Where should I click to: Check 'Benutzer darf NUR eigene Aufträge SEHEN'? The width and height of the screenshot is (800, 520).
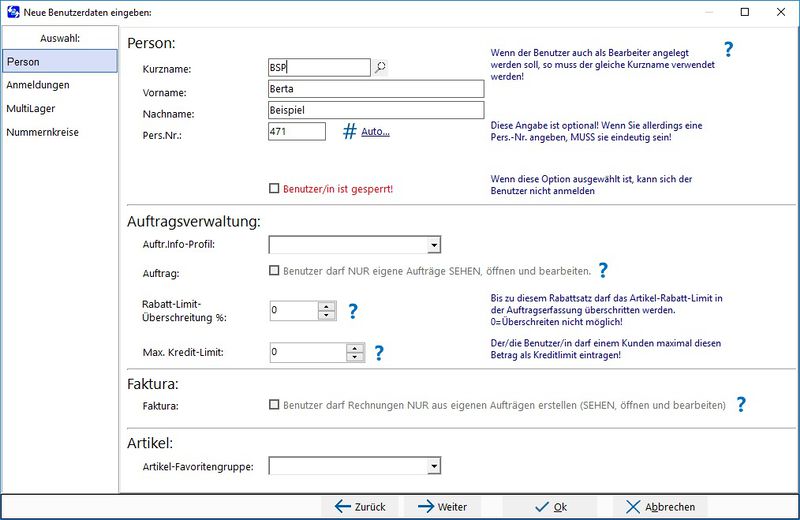(x=275, y=270)
